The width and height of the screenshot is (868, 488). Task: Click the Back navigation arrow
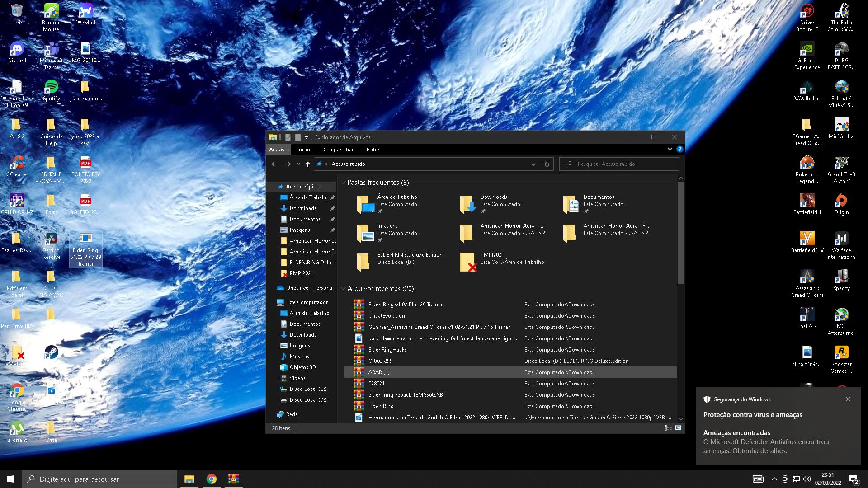click(x=274, y=164)
